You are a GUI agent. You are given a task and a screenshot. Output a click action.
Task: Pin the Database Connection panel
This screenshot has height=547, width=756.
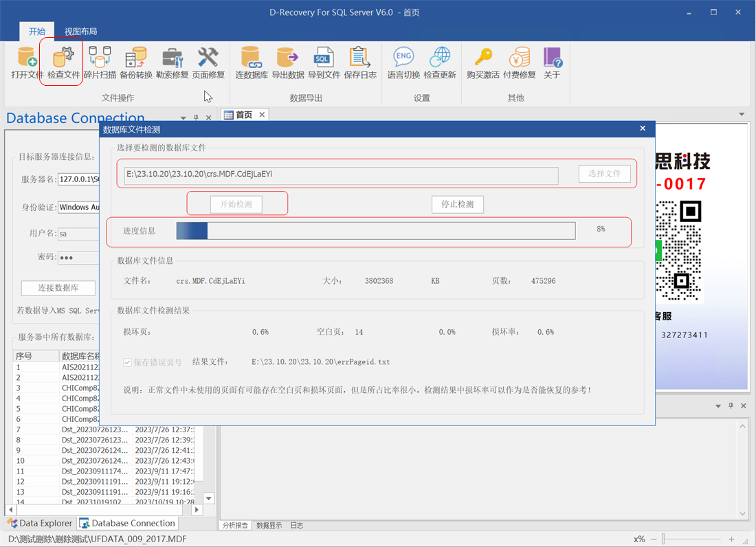196,118
